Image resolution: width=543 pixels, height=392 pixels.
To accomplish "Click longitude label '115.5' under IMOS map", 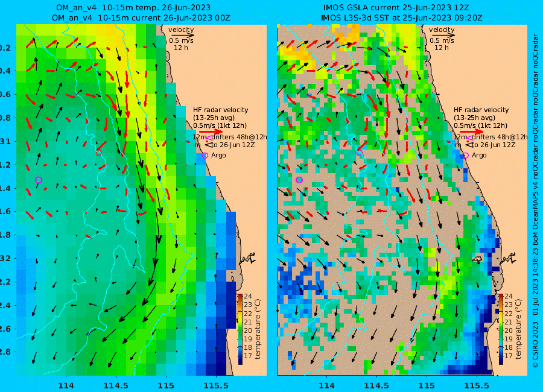I will [477, 385].
